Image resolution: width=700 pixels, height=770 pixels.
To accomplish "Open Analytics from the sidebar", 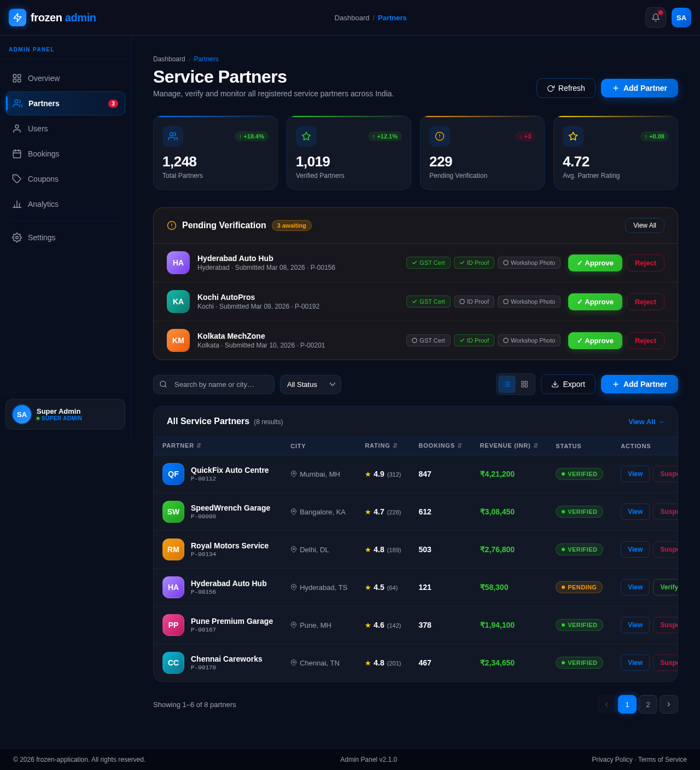I will point(42,204).
